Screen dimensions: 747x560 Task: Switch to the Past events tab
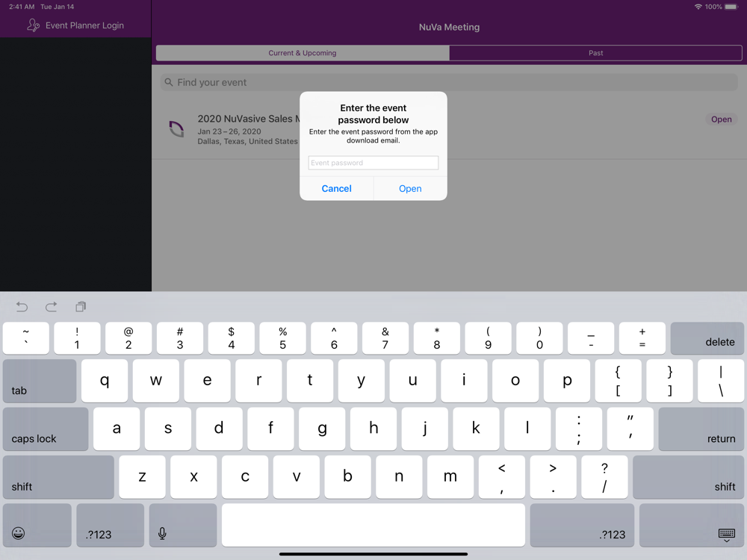pyautogui.click(x=595, y=53)
